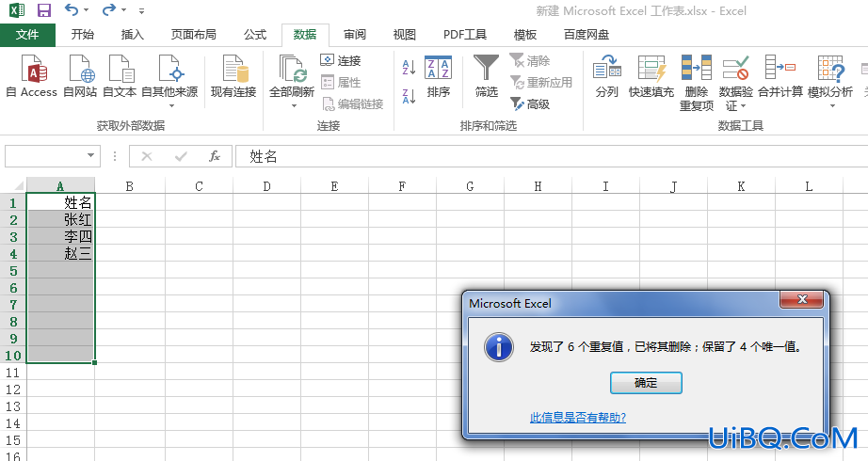
Task: Open the 文件 tab
Action: coord(27,35)
